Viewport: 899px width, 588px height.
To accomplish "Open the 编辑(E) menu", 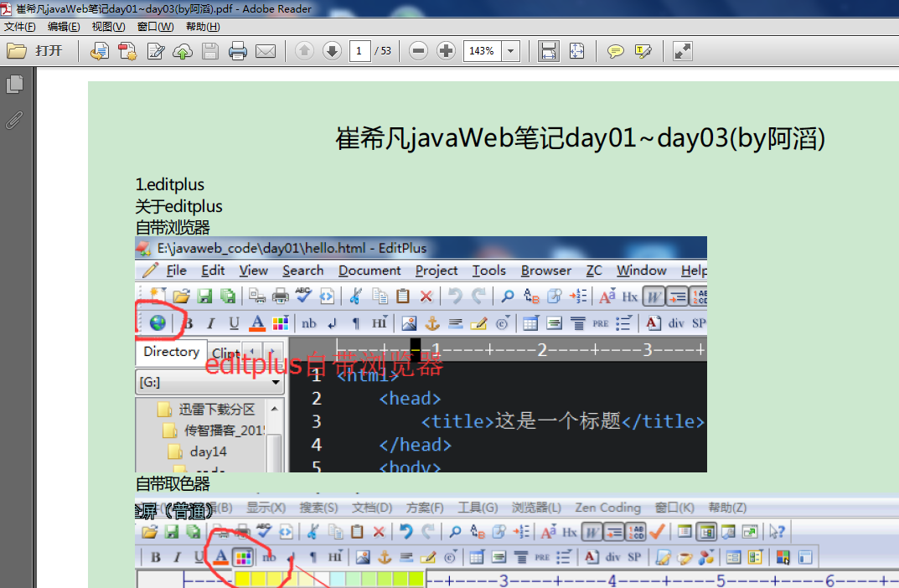I will [64, 26].
